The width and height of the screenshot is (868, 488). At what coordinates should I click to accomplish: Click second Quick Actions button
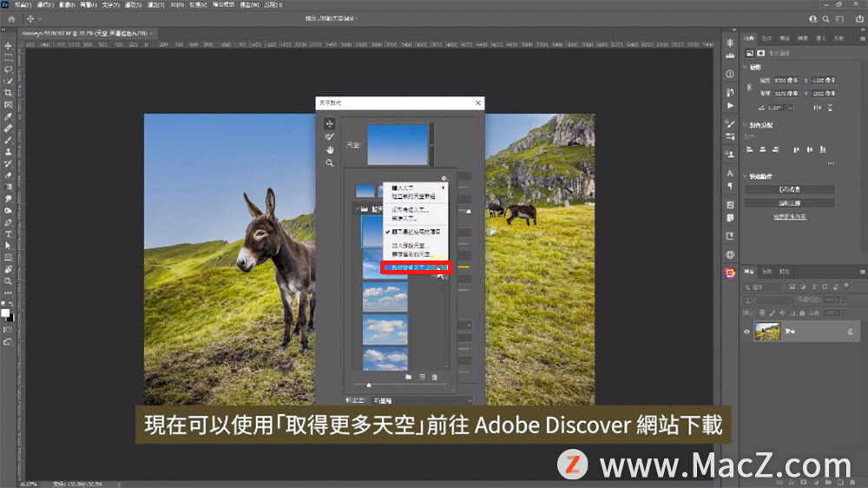click(x=789, y=202)
